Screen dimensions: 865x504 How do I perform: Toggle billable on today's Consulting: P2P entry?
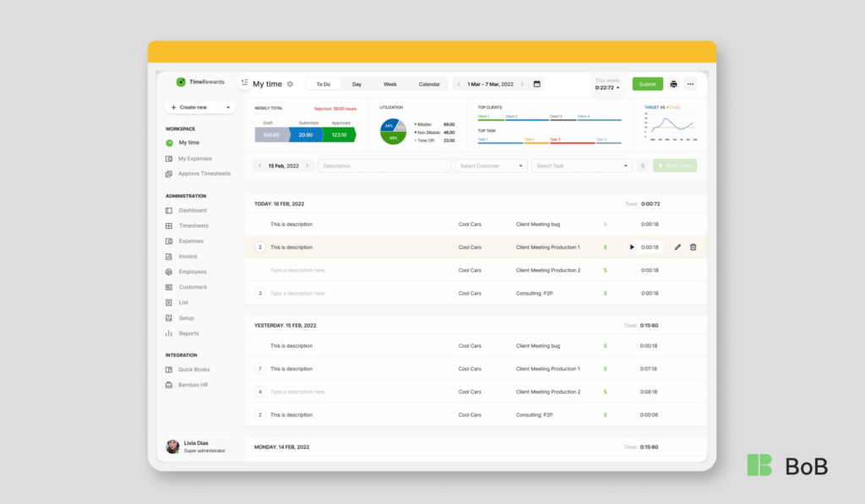[605, 293]
